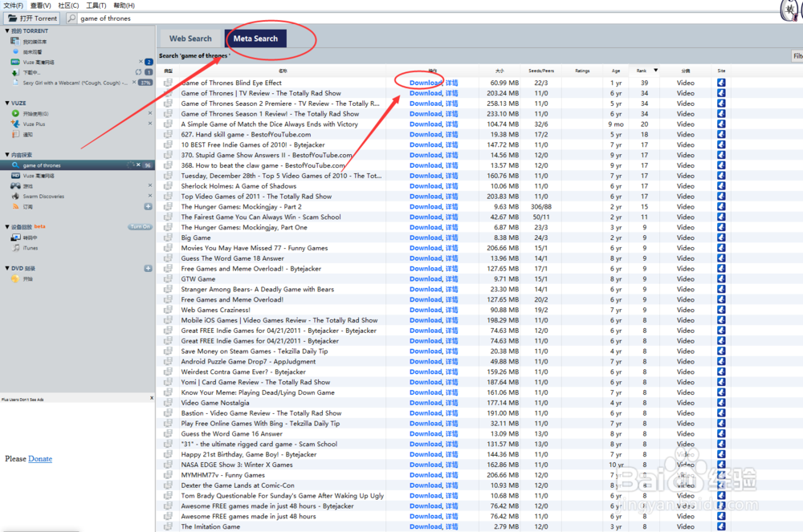Image resolution: width=803 pixels, height=532 pixels.
Task: Collapse the VUZE sidebar section
Action: 6,103
